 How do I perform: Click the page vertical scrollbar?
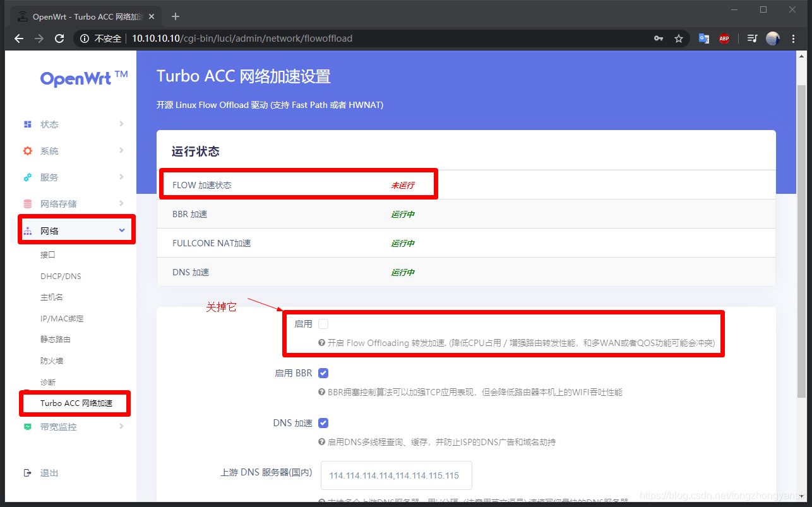[x=802, y=240]
